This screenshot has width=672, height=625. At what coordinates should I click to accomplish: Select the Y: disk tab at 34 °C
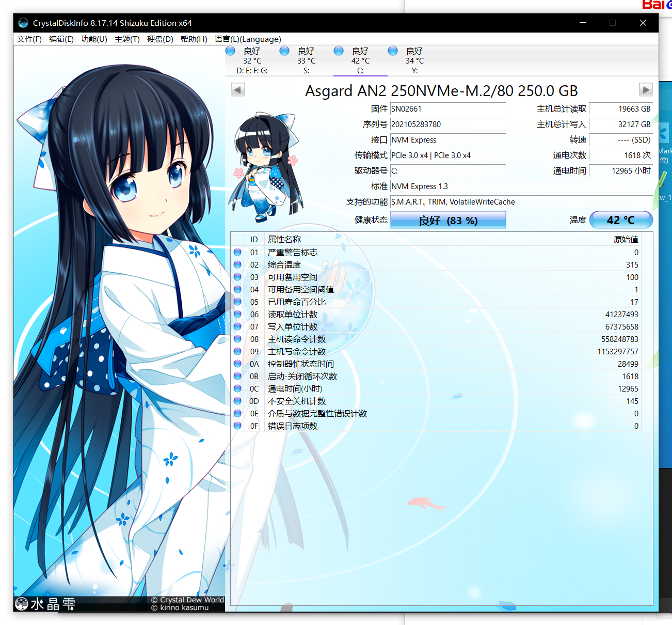tap(414, 61)
